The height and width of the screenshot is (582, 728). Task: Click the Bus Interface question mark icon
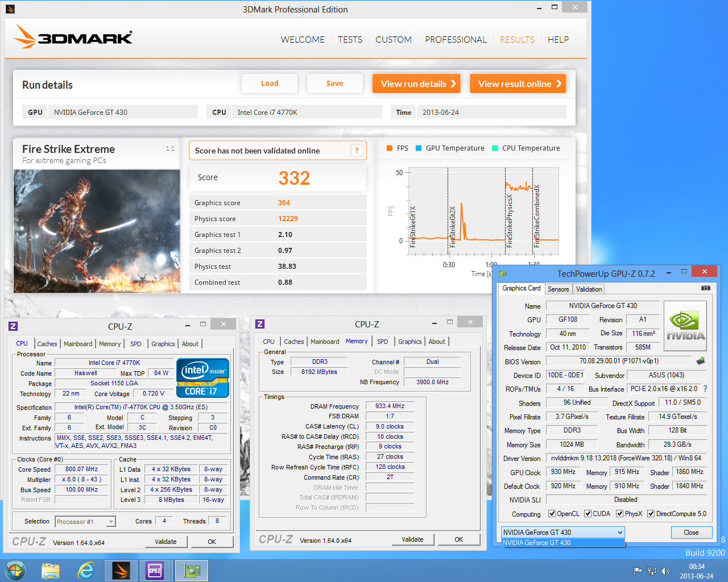coord(705,389)
